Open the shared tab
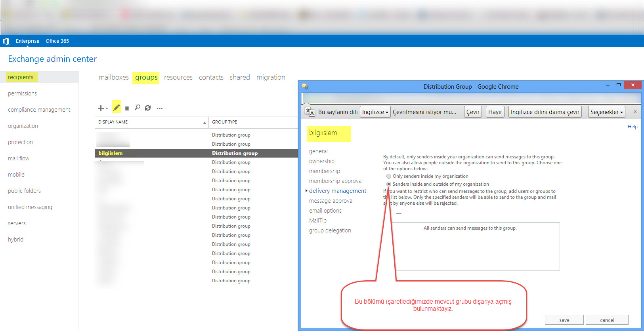644x331 pixels. pos(240,77)
